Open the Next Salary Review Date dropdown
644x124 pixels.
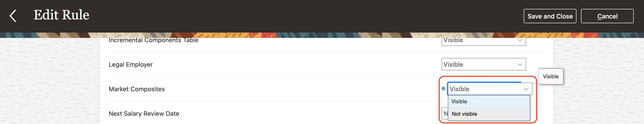click(445, 114)
